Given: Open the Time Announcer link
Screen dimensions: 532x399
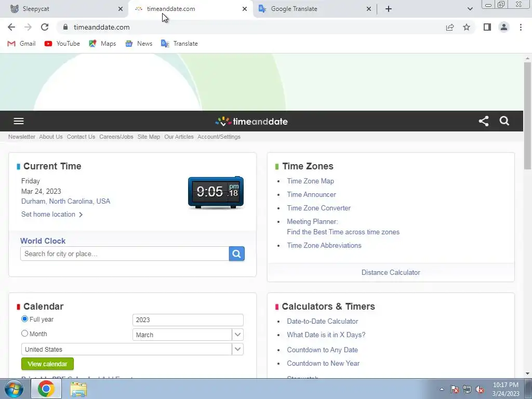Looking at the screenshot, I should 312,195.
